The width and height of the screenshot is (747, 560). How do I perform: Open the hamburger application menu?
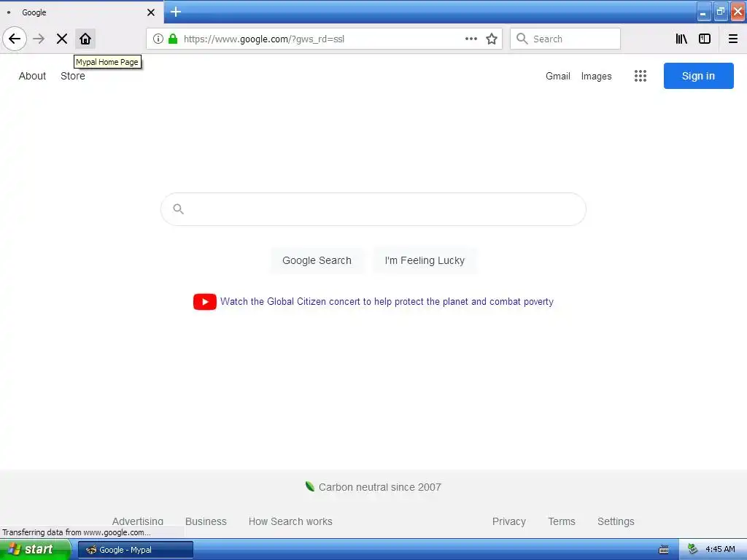click(733, 39)
